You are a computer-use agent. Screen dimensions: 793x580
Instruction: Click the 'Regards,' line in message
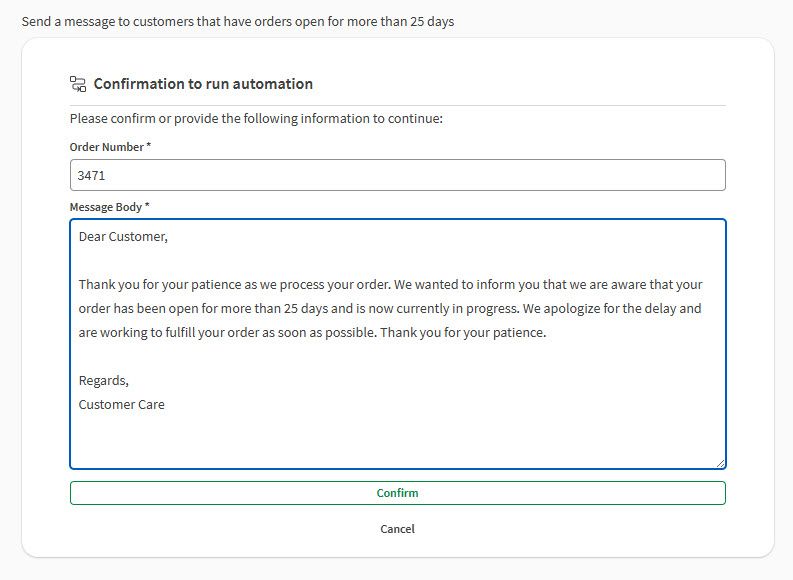coord(104,380)
